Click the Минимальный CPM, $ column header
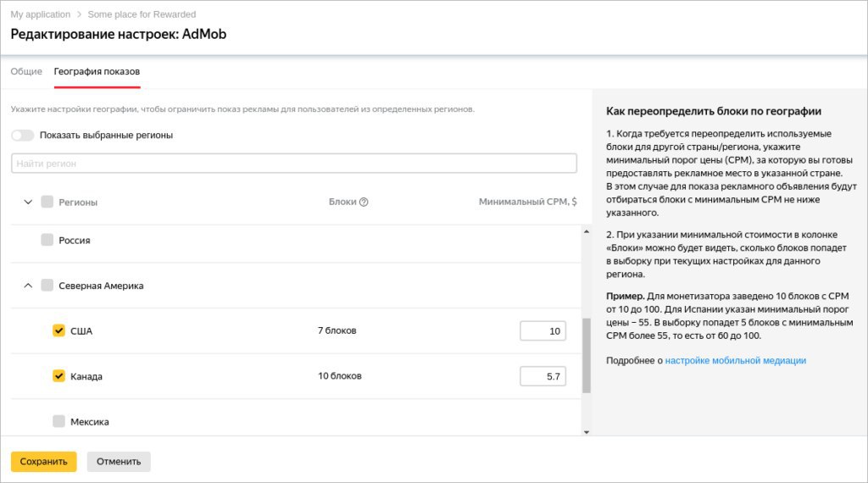Viewport: 868px width, 483px height. tap(527, 202)
